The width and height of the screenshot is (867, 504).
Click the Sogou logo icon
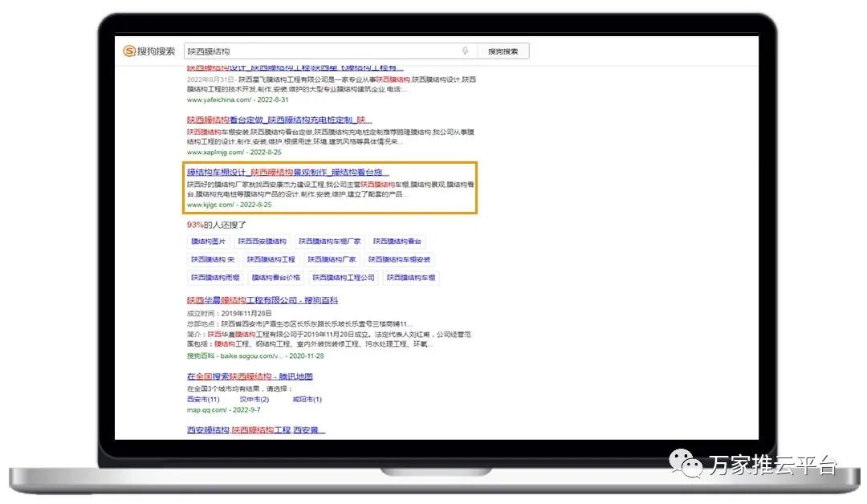click(128, 51)
